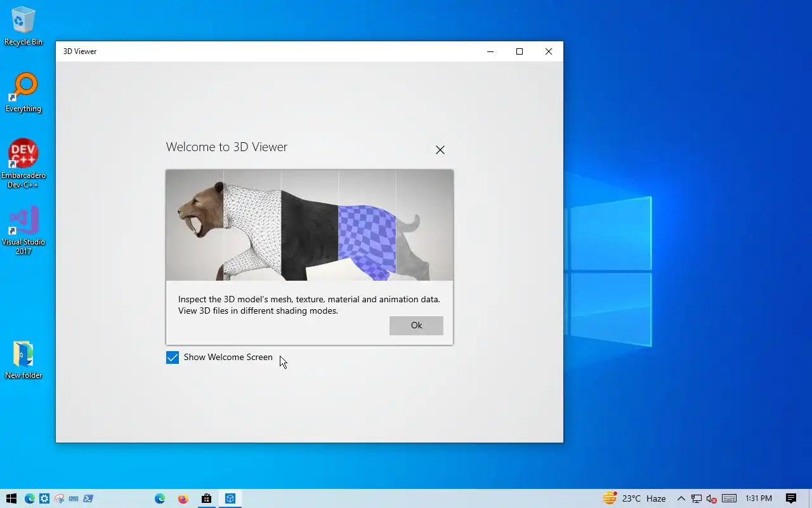Click the muted volume tray icon
Image resolution: width=812 pixels, height=508 pixels.
point(712,498)
